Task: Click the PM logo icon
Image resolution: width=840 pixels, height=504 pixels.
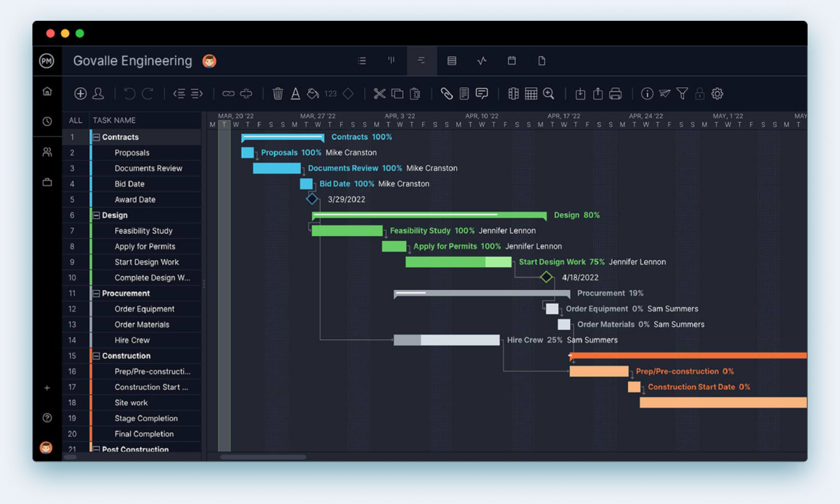Action: click(47, 61)
